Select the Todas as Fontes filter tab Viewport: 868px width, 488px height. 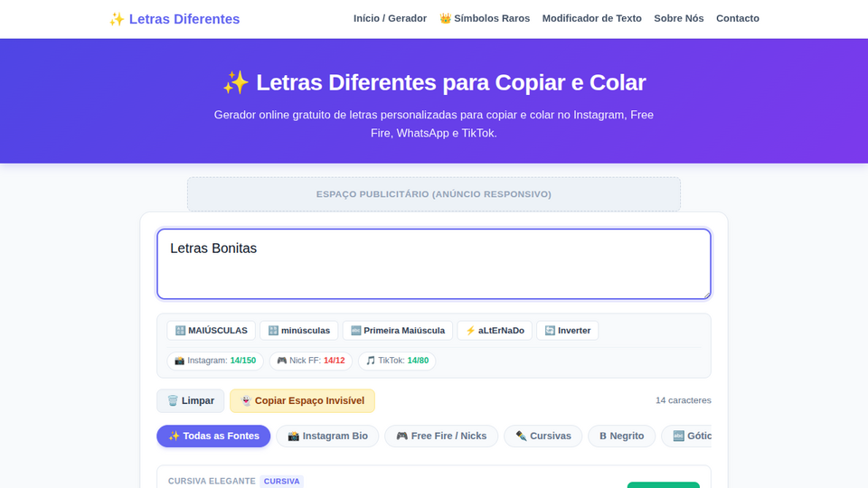pyautogui.click(x=213, y=436)
